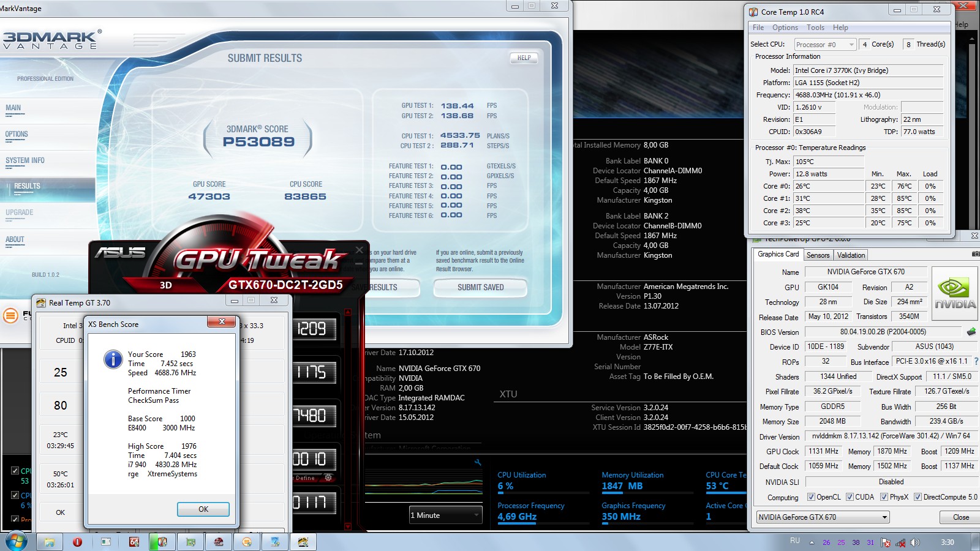Screen dimensions: 980x551
Task: Open Windows Start menu orb
Action: click(16, 542)
